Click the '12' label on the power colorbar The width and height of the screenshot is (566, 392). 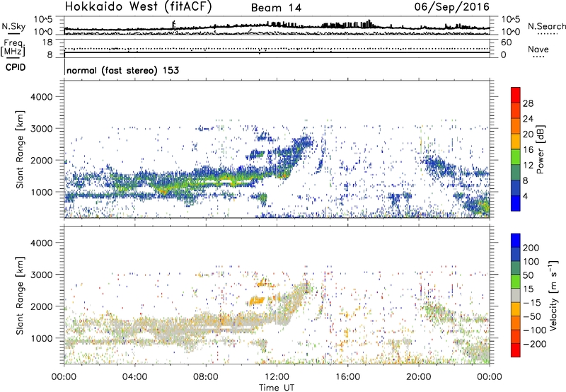click(528, 166)
